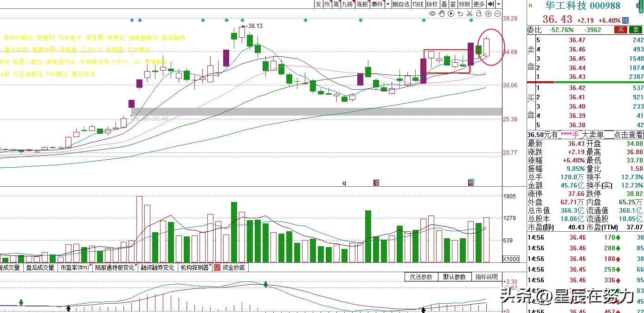Click the undo arrow icon

[460, 14]
